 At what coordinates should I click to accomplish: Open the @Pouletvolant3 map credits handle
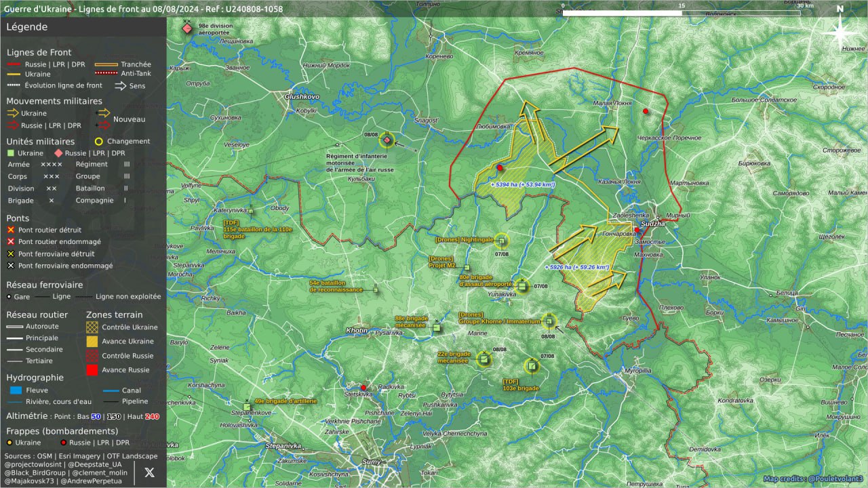coord(835,479)
